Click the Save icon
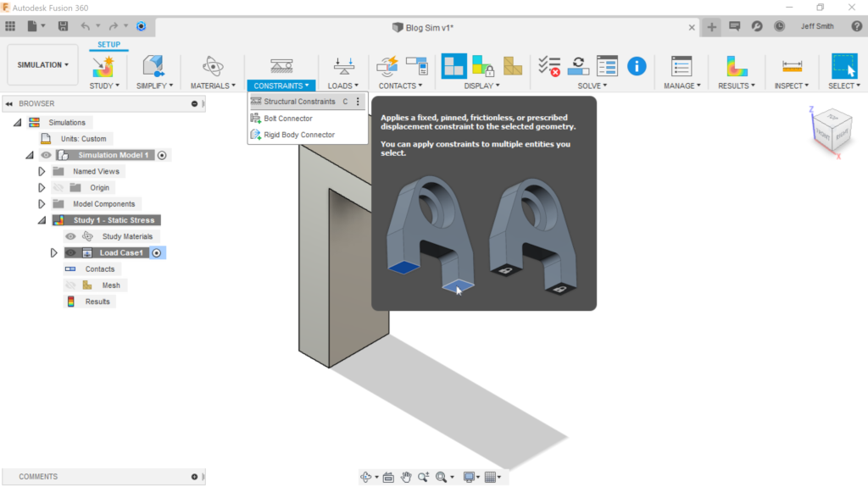This screenshot has height=487, width=868. coord(63,26)
